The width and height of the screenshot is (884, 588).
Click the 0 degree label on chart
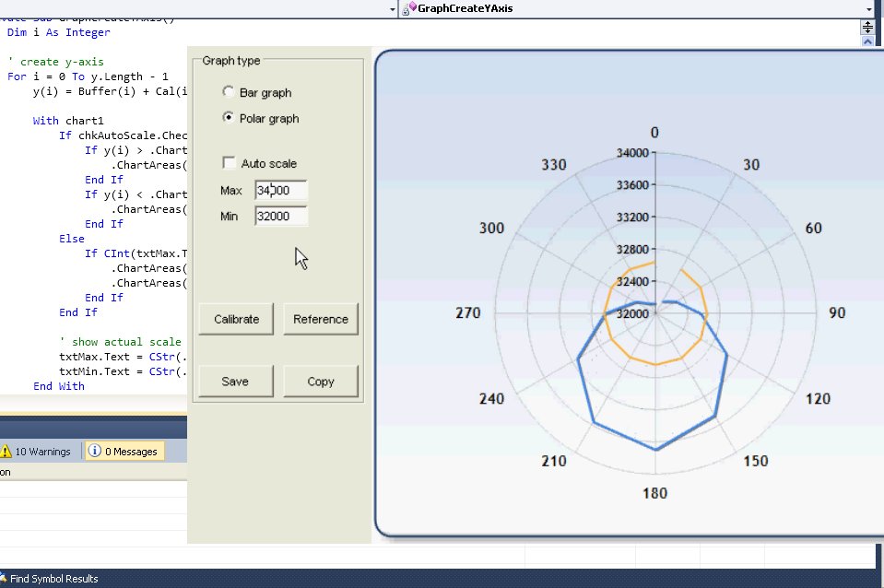pos(654,133)
